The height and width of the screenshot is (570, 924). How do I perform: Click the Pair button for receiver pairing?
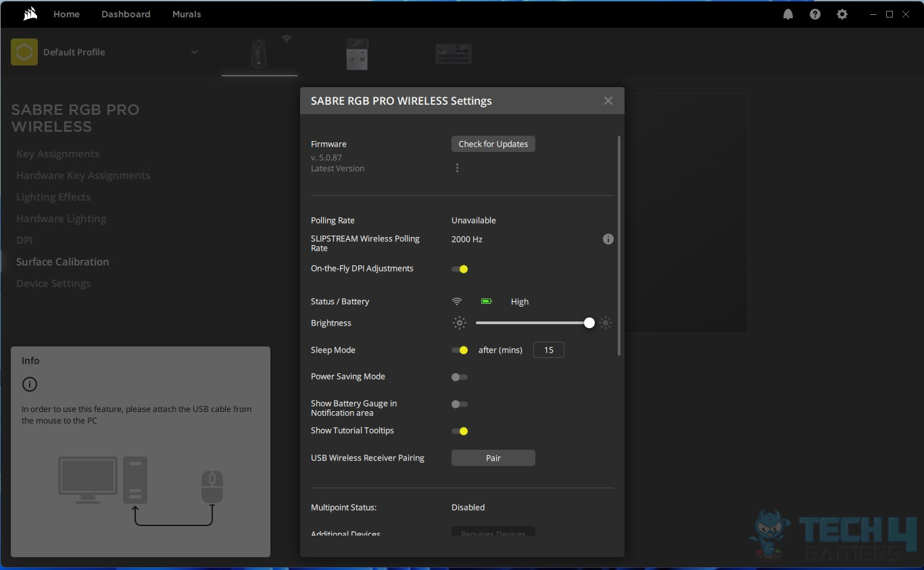click(493, 458)
